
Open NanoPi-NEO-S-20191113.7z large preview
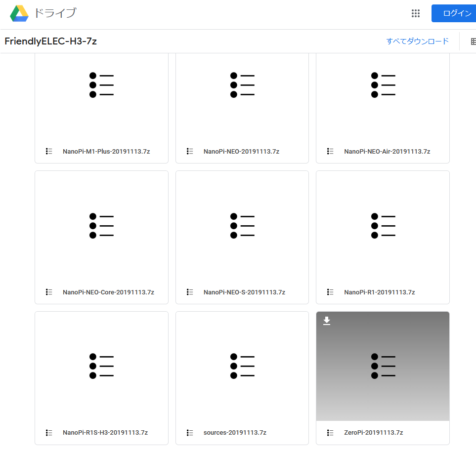242,226
